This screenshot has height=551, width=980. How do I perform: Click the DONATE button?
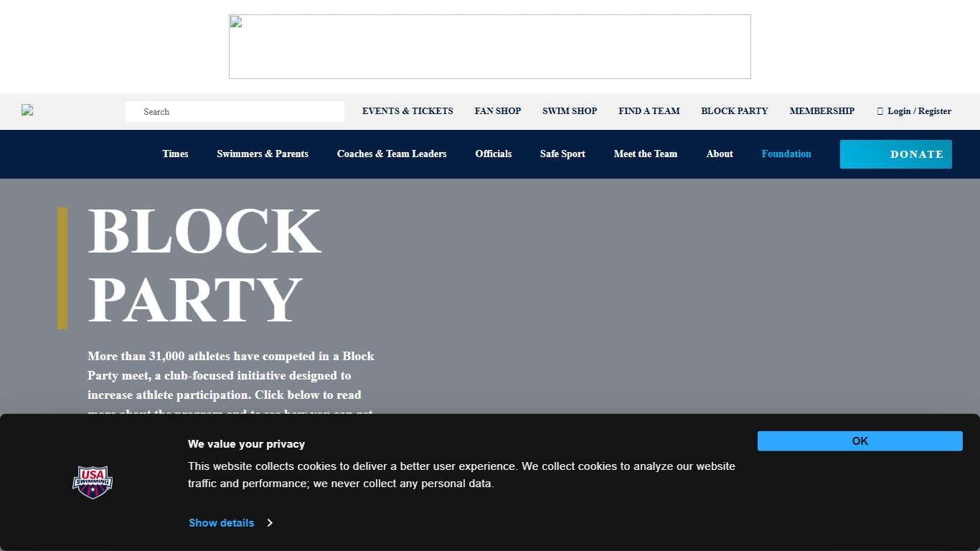[895, 154]
